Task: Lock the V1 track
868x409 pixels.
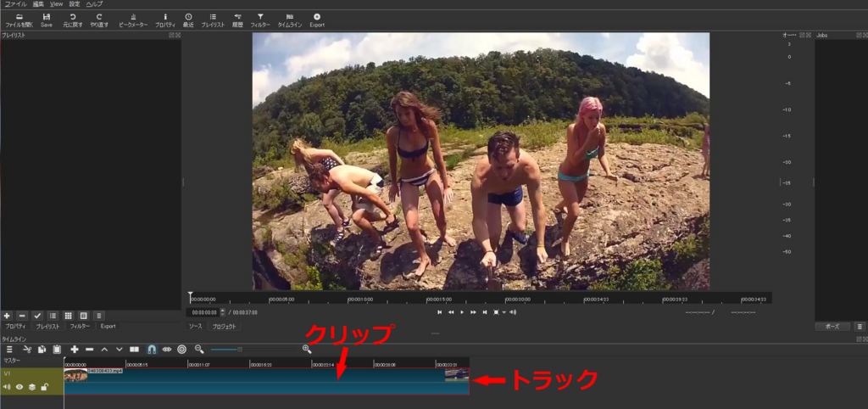Action: (x=44, y=387)
